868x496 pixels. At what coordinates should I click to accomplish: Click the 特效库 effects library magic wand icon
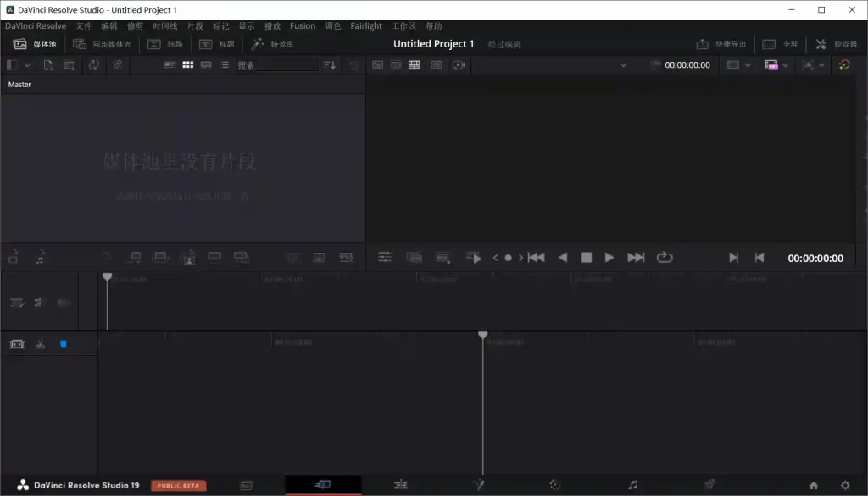click(x=258, y=44)
